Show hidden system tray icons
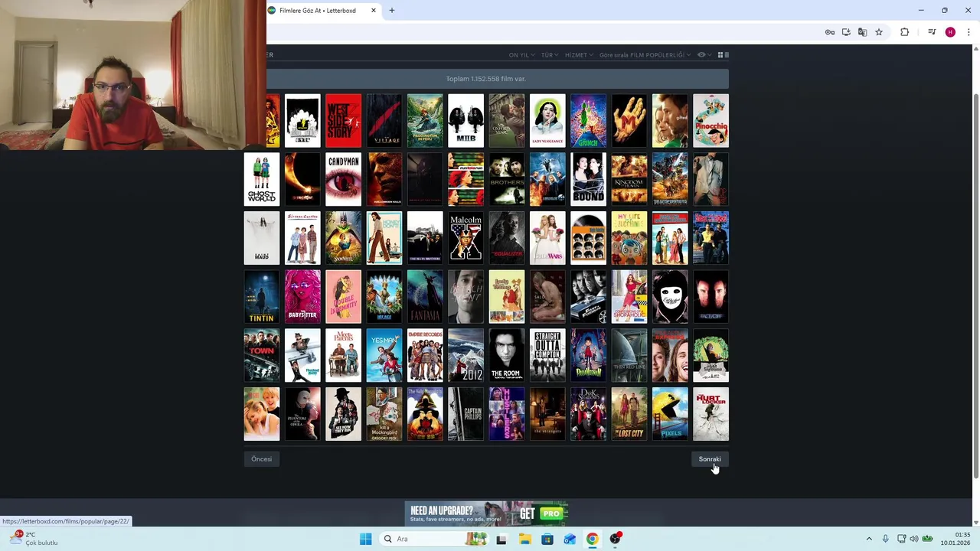The image size is (980, 551). tap(869, 539)
